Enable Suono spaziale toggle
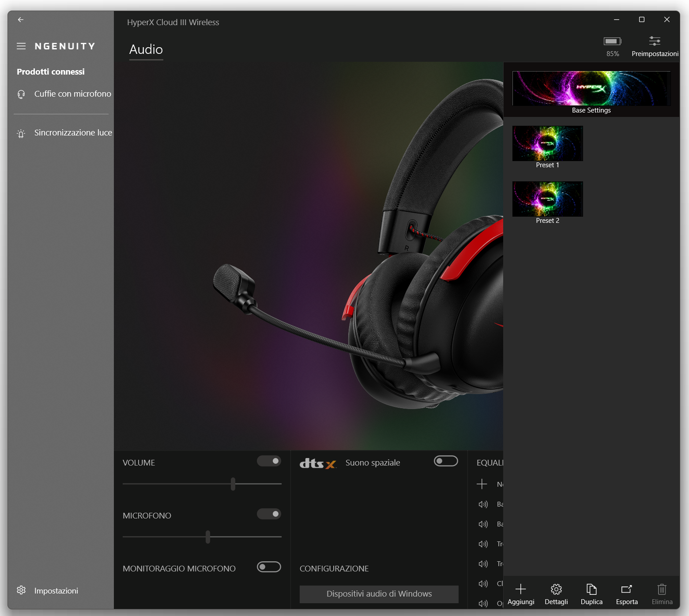 446,461
